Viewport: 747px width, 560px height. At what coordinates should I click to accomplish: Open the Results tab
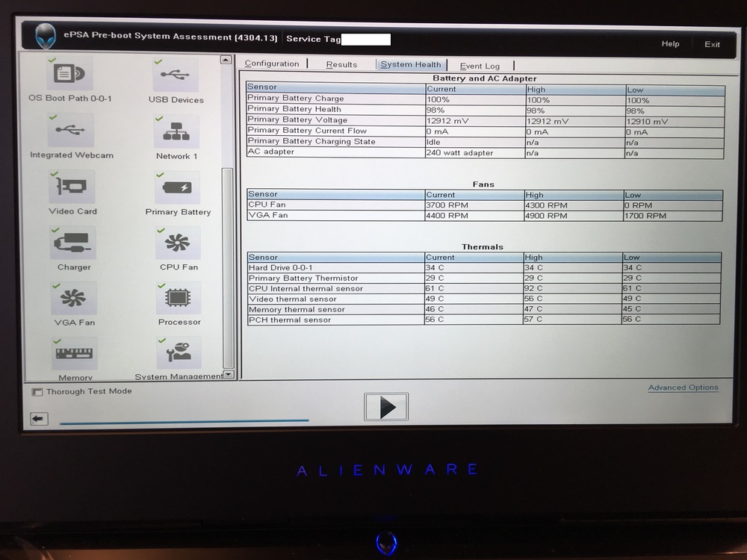(341, 65)
